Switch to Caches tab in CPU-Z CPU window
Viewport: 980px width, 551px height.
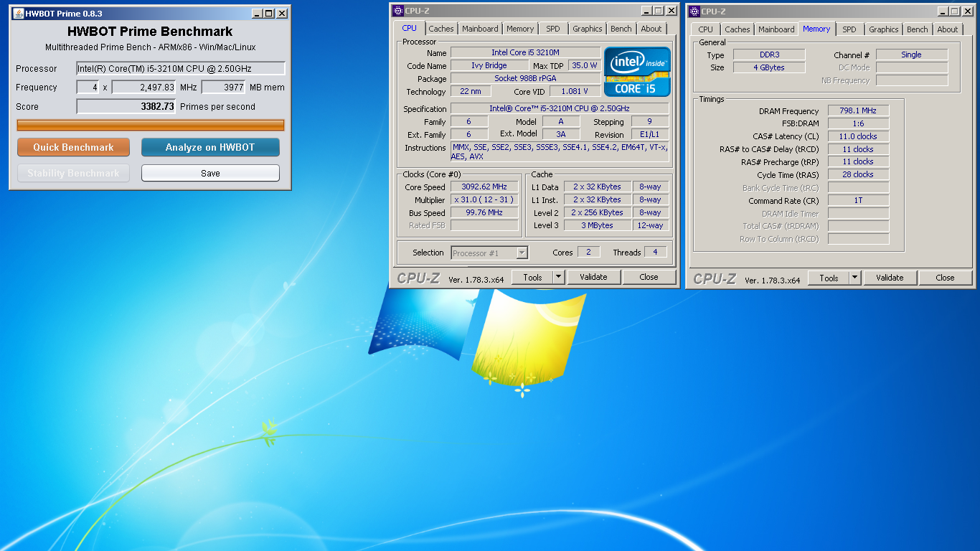[441, 29]
